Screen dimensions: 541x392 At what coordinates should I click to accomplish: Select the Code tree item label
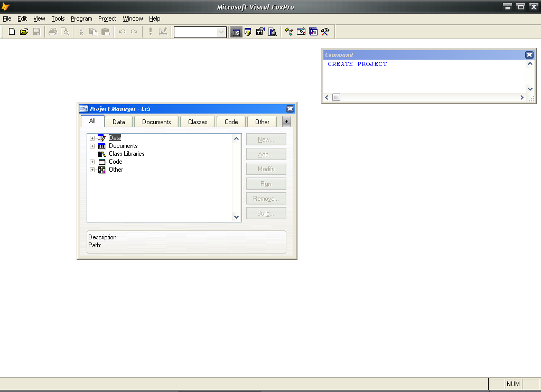coord(116,162)
